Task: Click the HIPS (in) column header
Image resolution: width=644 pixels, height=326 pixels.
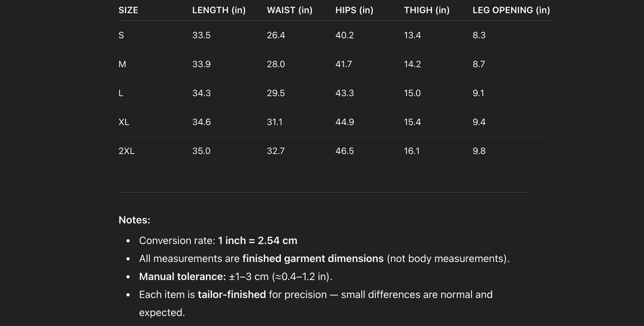Action: tap(354, 10)
